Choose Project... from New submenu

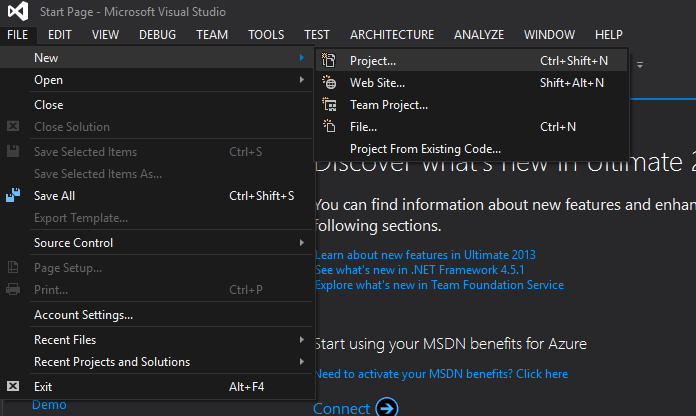471,60
